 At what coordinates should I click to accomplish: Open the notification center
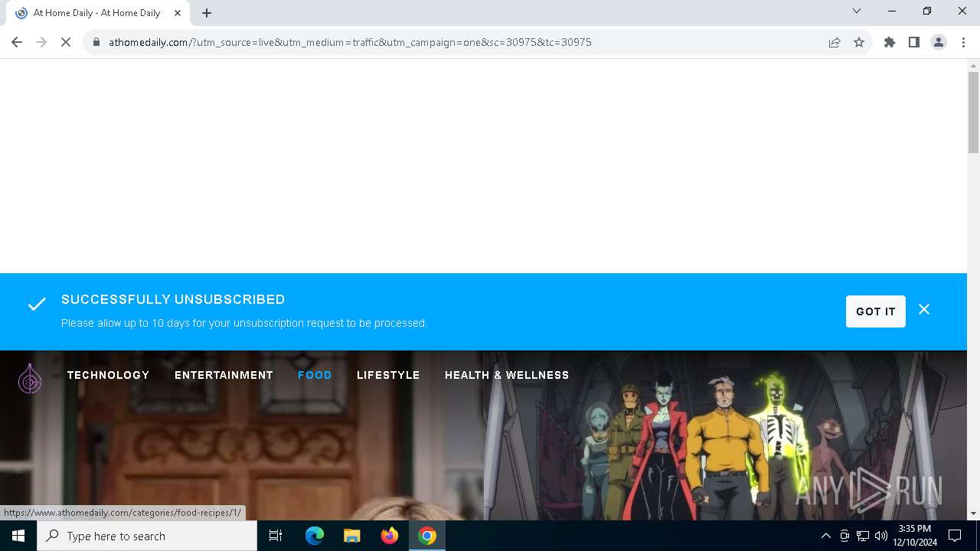(955, 536)
